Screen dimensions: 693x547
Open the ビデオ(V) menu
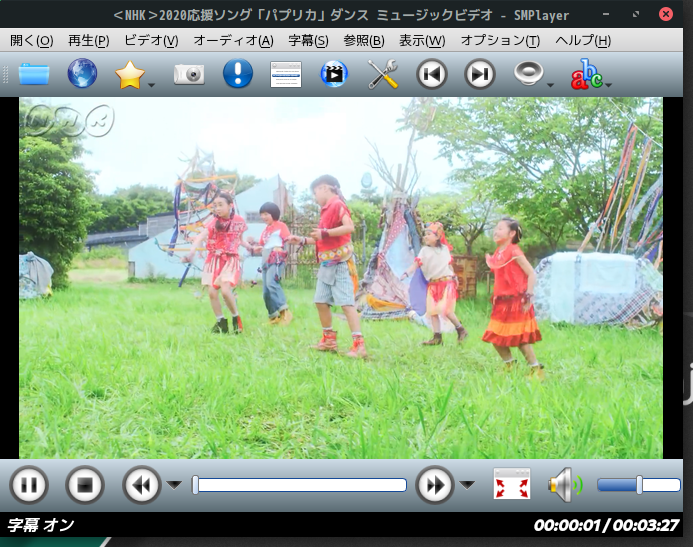[151, 41]
